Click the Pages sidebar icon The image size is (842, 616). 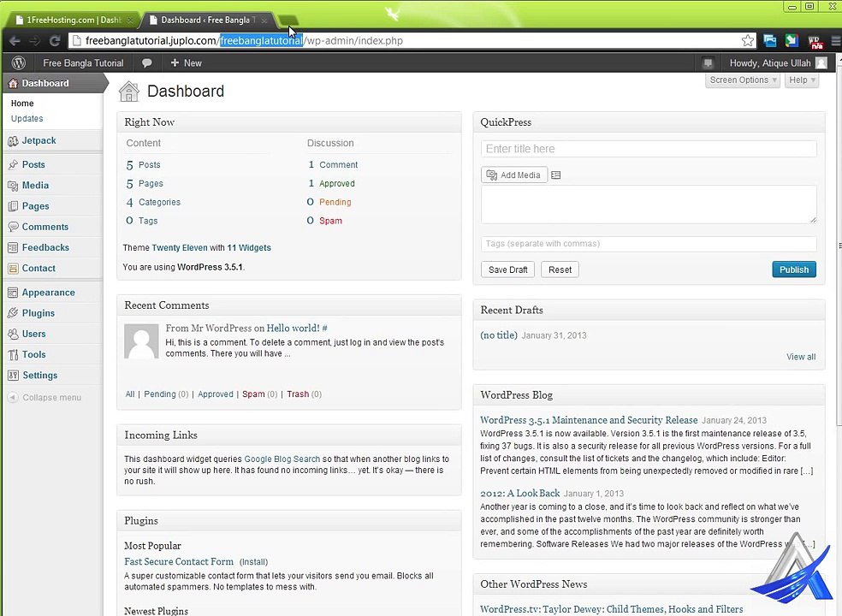coord(14,206)
